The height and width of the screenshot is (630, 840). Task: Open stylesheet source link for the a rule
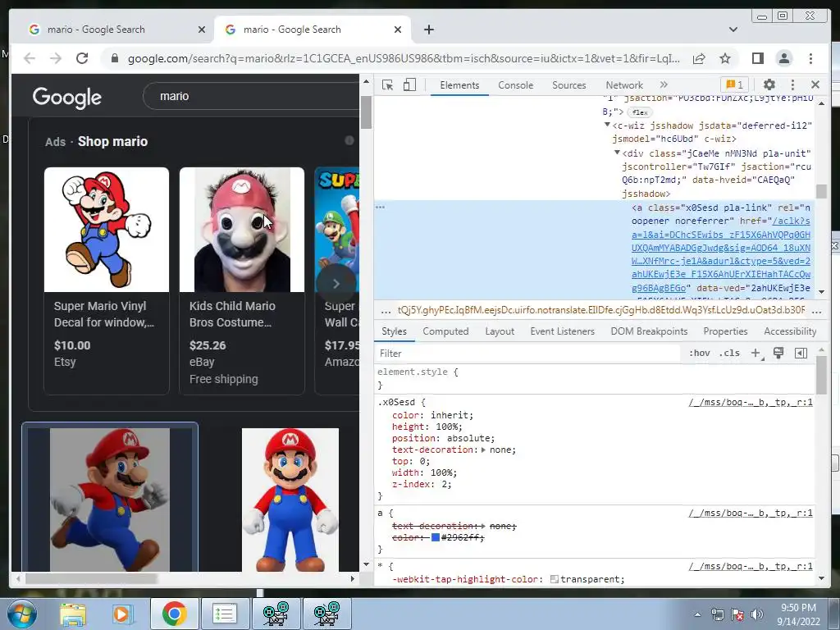[751, 514]
